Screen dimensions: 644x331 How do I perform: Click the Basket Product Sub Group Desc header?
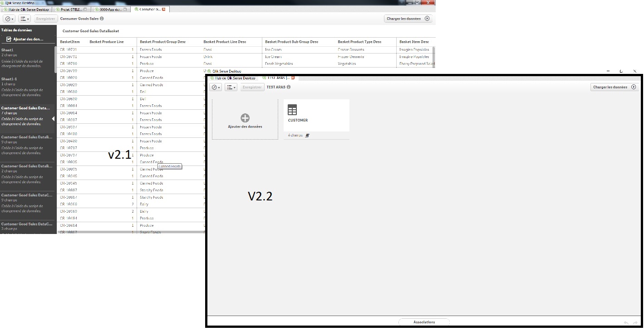click(292, 42)
